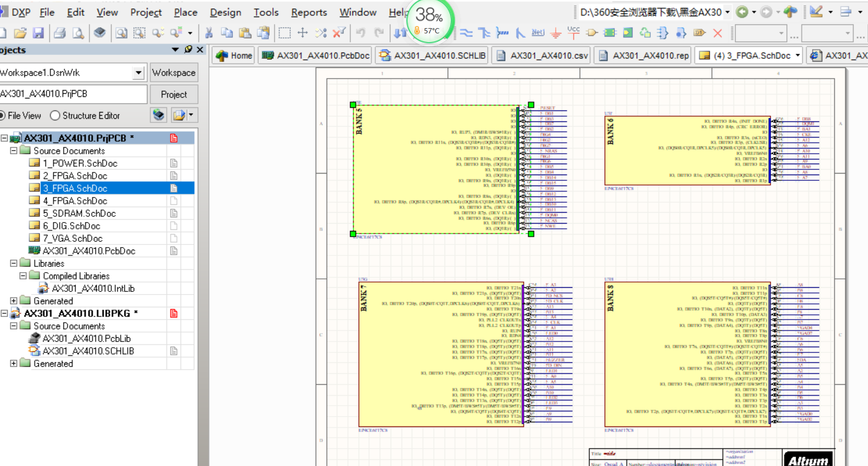868x466 pixels.
Task: Select the Zoom Area tool icon
Action: (x=140, y=33)
